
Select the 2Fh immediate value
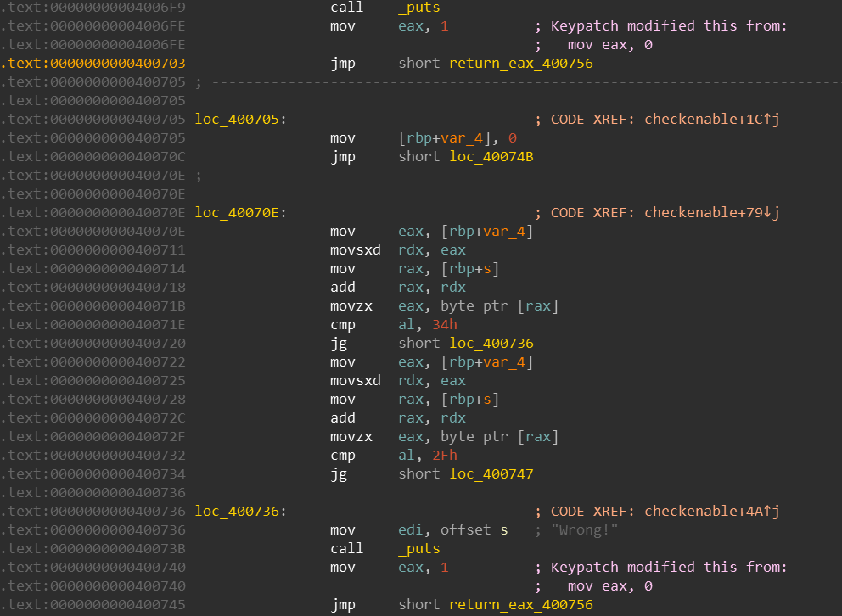pyautogui.click(x=445, y=456)
